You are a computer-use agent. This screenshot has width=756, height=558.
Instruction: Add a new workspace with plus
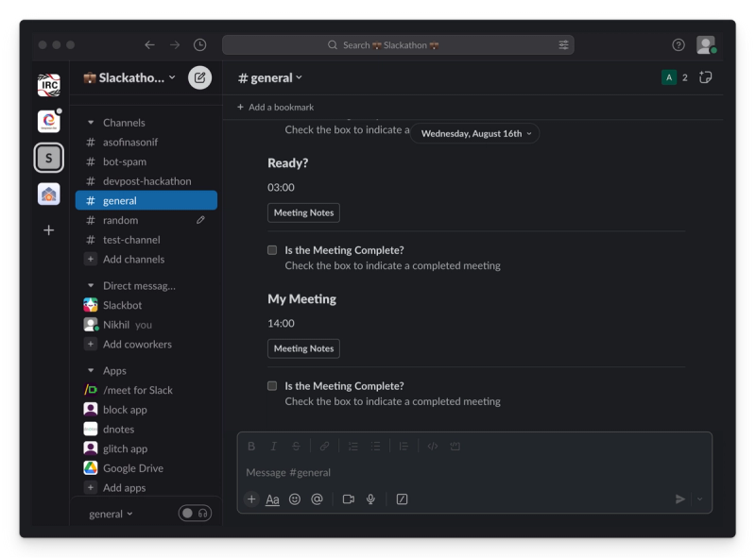(49, 230)
